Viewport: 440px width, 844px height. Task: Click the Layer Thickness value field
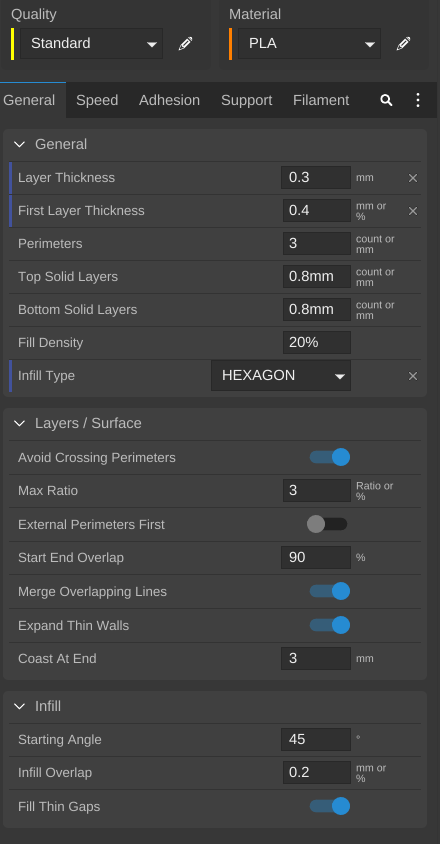316,178
